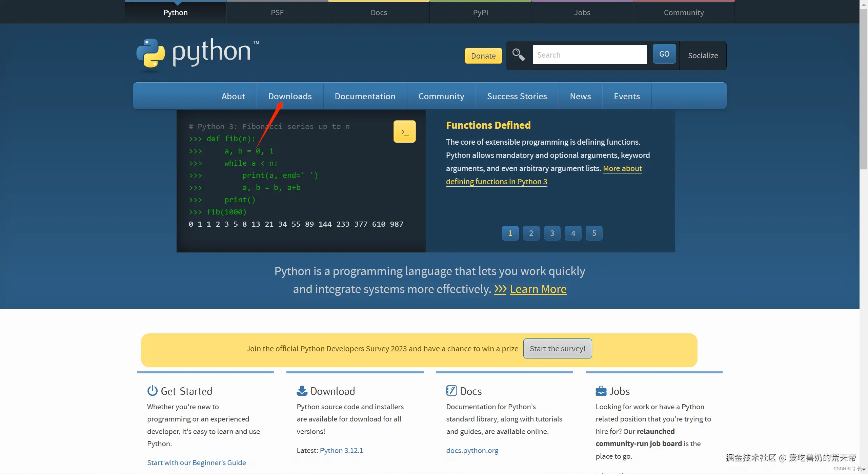868x474 pixels.
Task: Click the Get Started power icon
Action: (x=152, y=391)
